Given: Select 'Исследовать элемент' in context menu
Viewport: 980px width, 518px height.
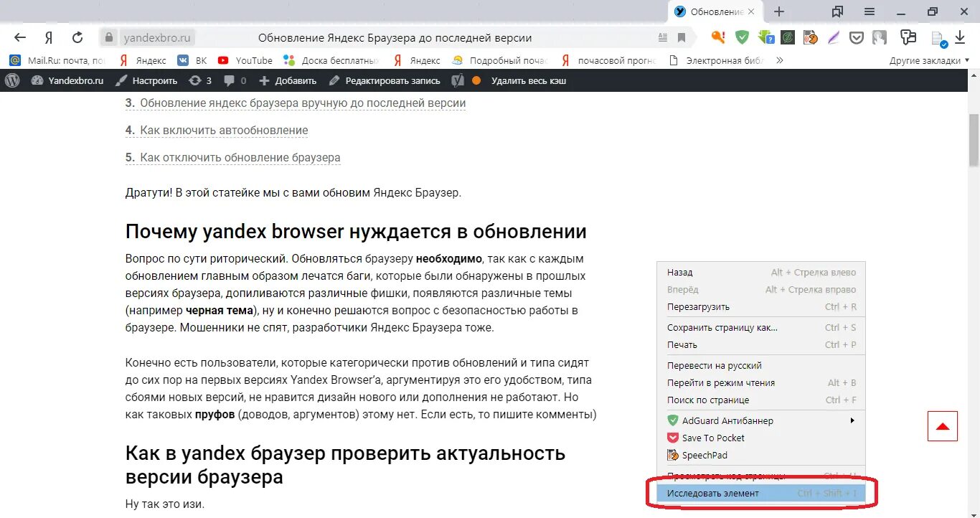Looking at the screenshot, I should (x=761, y=493).
